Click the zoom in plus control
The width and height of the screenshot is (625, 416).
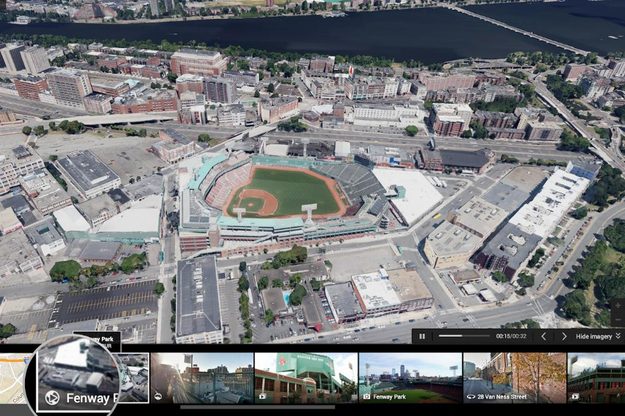coord(618,306)
